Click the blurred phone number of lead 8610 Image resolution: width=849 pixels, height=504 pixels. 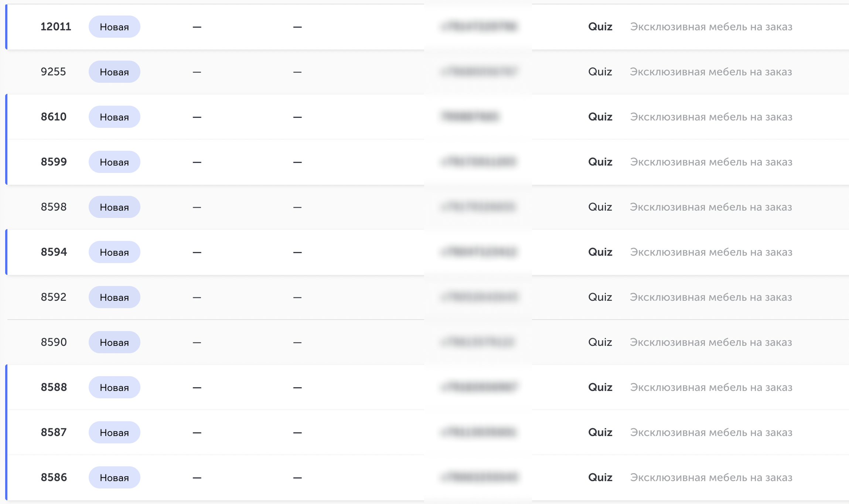click(470, 117)
